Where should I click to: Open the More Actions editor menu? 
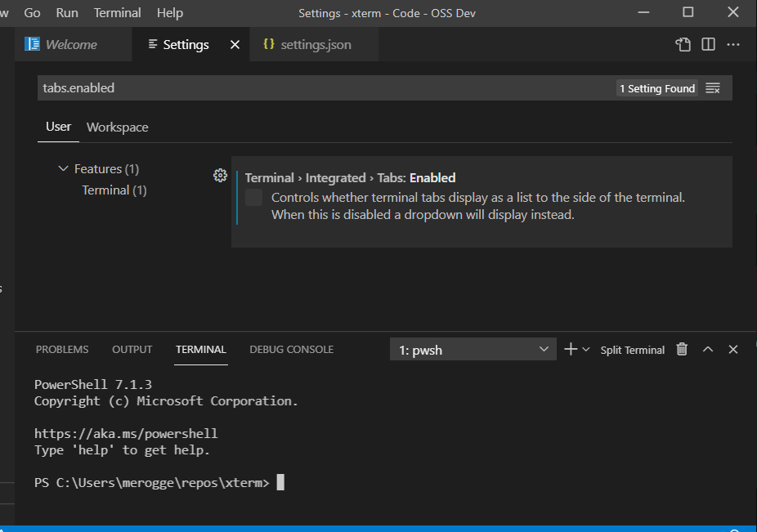pyautogui.click(x=732, y=44)
